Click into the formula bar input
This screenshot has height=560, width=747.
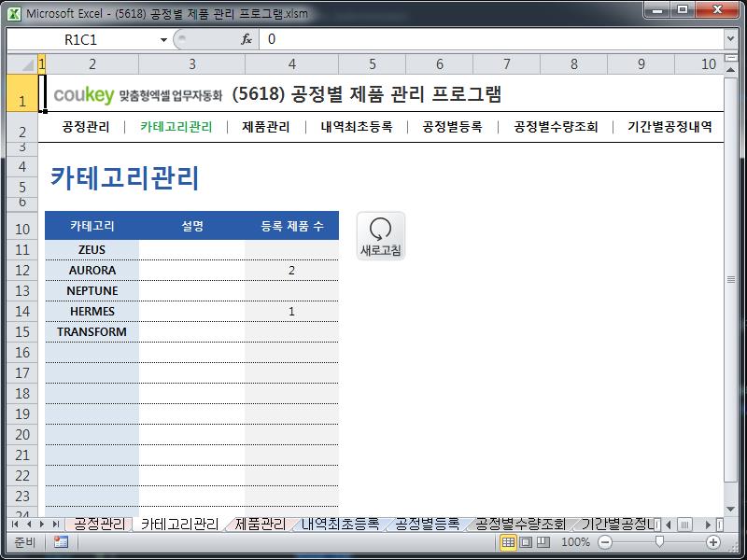[x=491, y=39]
